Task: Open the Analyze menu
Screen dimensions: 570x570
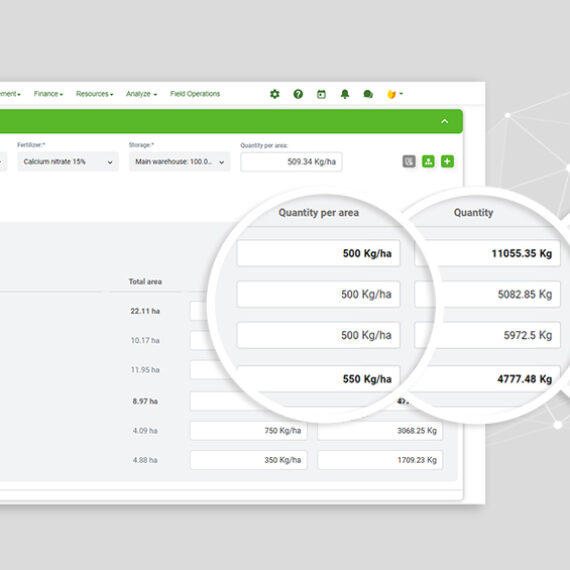Action: click(141, 94)
